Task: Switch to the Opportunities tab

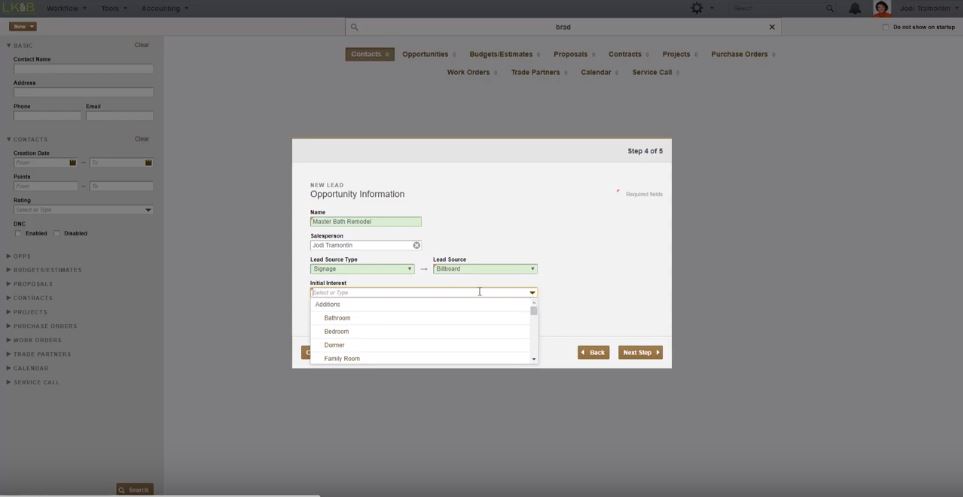Action: (x=428, y=54)
